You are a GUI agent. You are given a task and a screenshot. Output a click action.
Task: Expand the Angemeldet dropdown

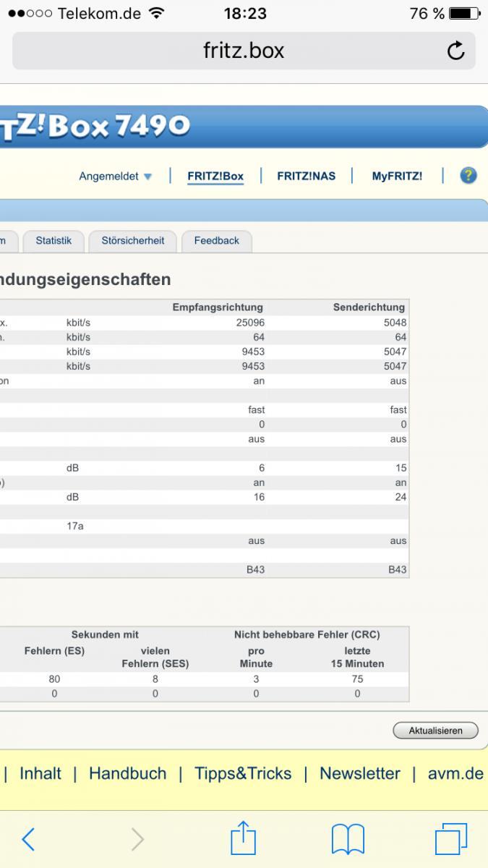pos(116,176)
